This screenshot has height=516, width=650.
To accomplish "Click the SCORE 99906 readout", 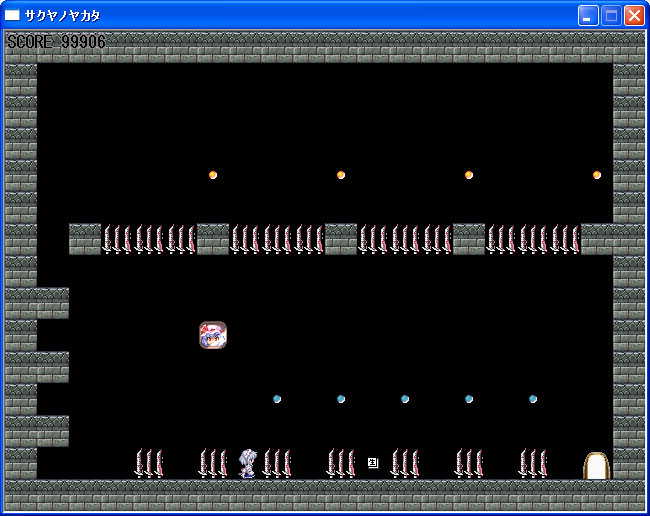I will click(x=56, y=41).
